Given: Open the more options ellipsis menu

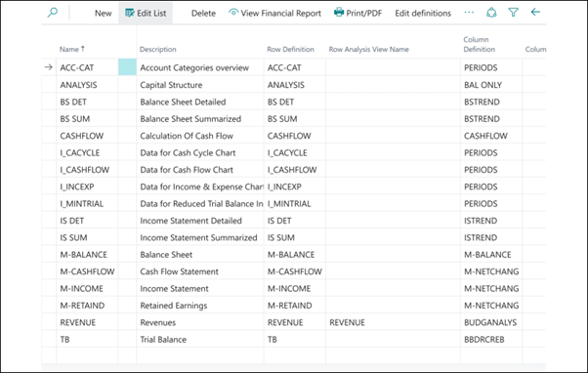Looking at the screenshot, I should (x=469, y=13).
